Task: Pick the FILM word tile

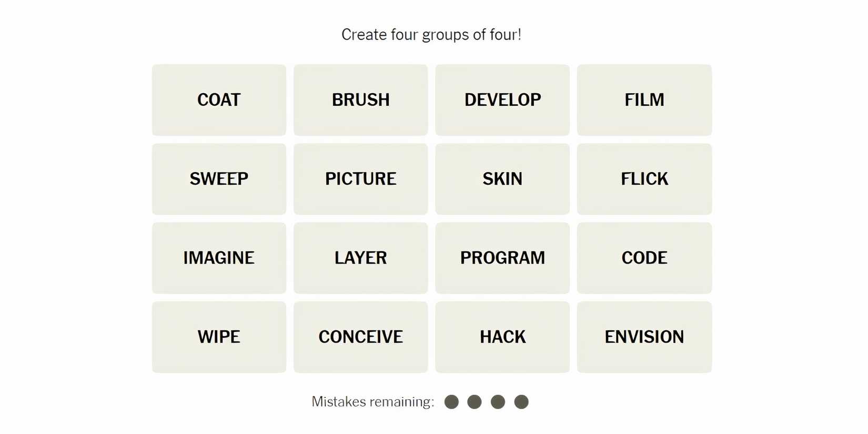Action: (644, 100)
